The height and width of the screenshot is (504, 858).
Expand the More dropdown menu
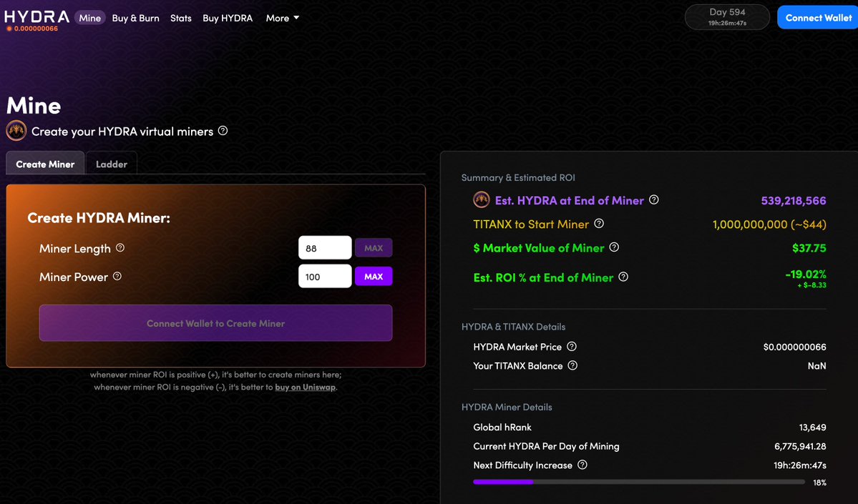[x=283, y=18]
